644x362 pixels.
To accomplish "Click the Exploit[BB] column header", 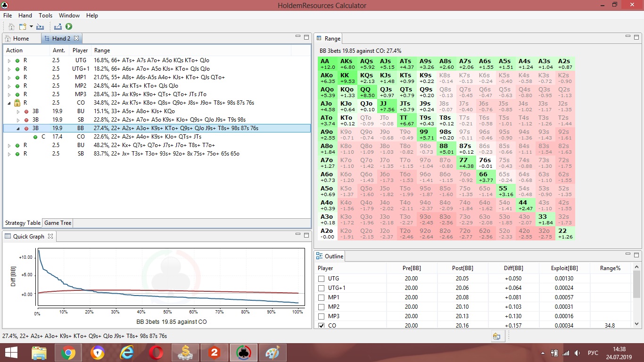I will 564,268.
